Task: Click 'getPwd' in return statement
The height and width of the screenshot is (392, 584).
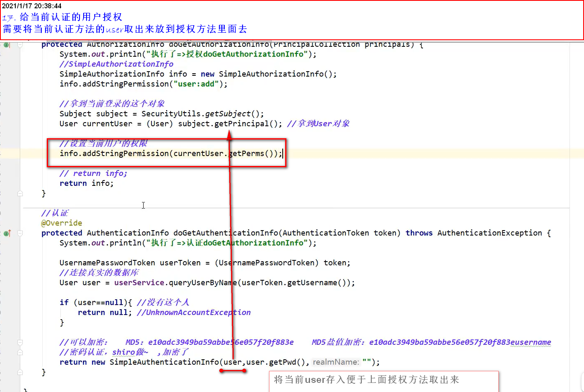Action: pyautogui.click(x=283, y=362)
